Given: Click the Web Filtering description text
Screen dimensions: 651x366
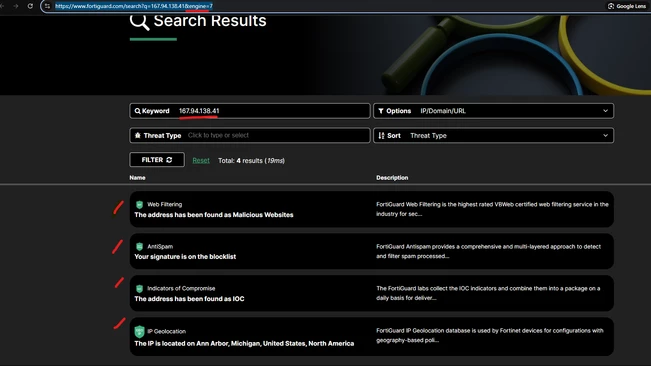Looking at the screenshot, I should (x=492, y=209).
